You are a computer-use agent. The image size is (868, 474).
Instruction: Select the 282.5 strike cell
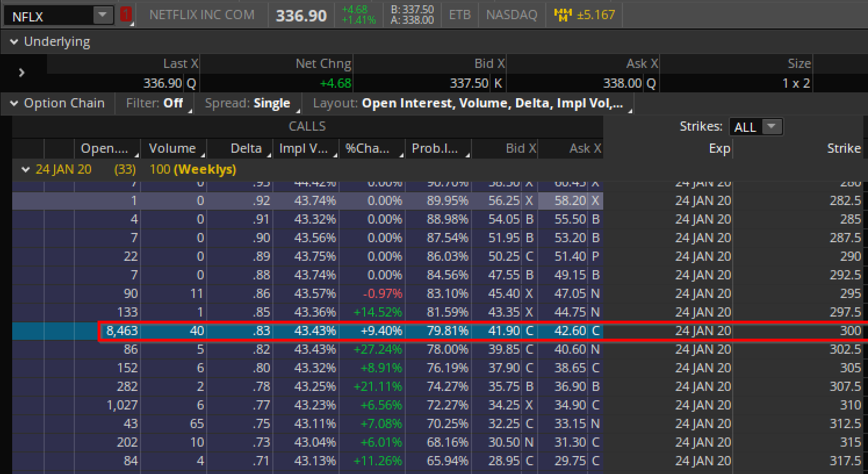click(x=845, y=201)
